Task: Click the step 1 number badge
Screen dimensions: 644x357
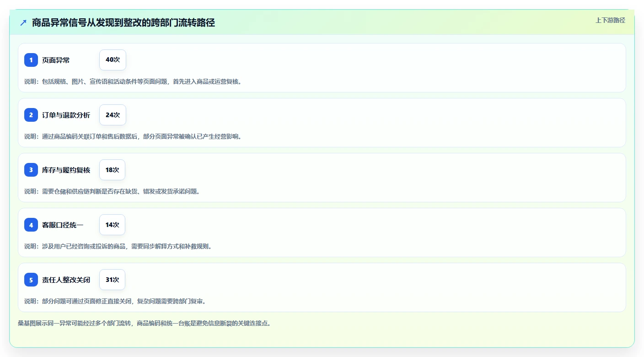Action: [31, 60]
